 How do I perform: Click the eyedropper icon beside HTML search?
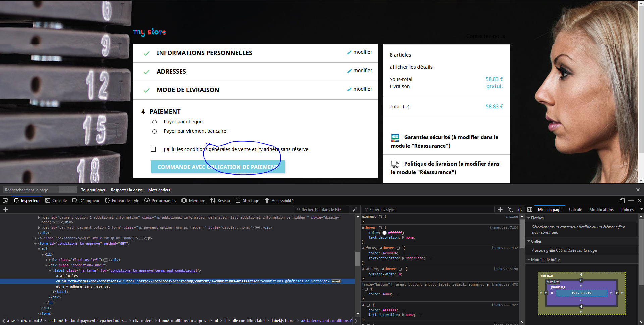click(355, 210)
